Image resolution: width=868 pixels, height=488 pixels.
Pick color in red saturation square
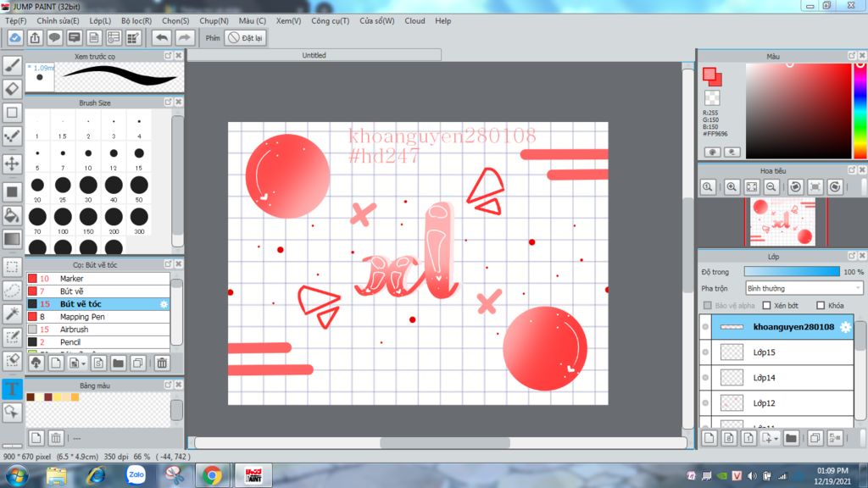point(798,111)
